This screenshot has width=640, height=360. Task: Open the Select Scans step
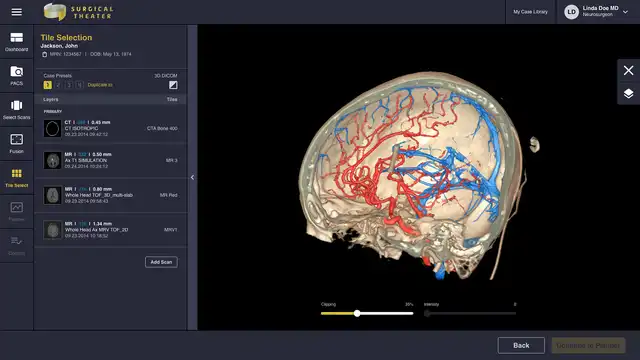(x=17, y=109)
